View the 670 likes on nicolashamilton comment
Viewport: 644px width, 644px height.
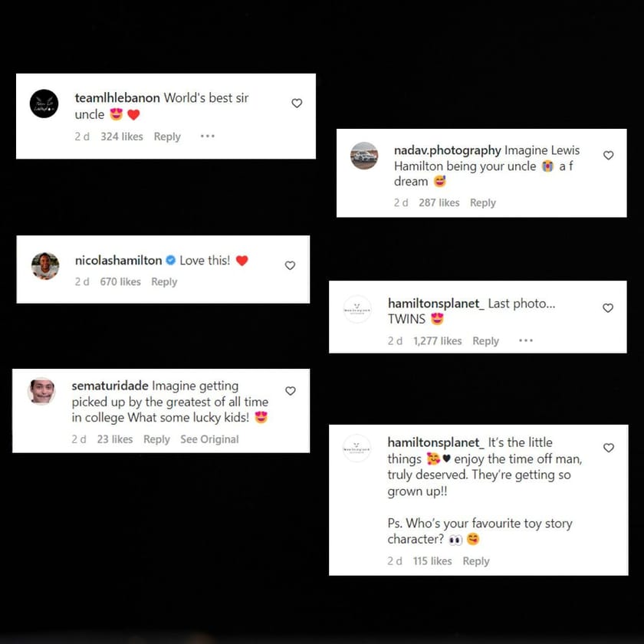point(120,282)
